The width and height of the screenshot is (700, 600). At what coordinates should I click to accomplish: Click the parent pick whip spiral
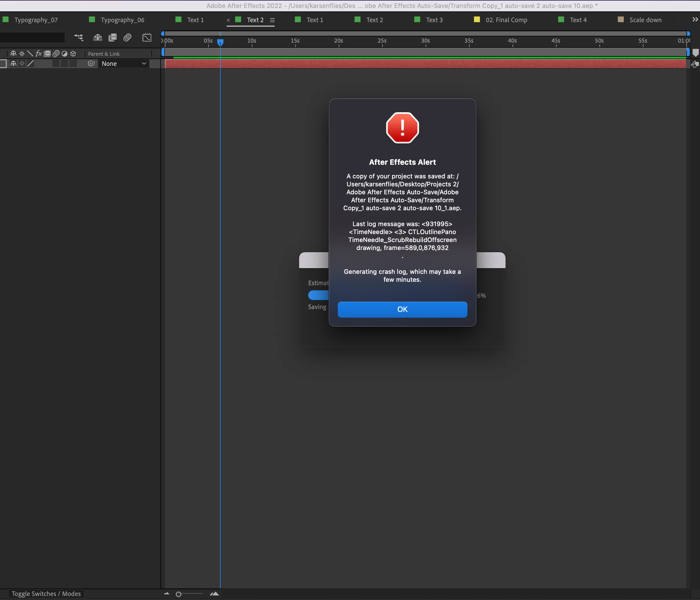click(91, 63)
